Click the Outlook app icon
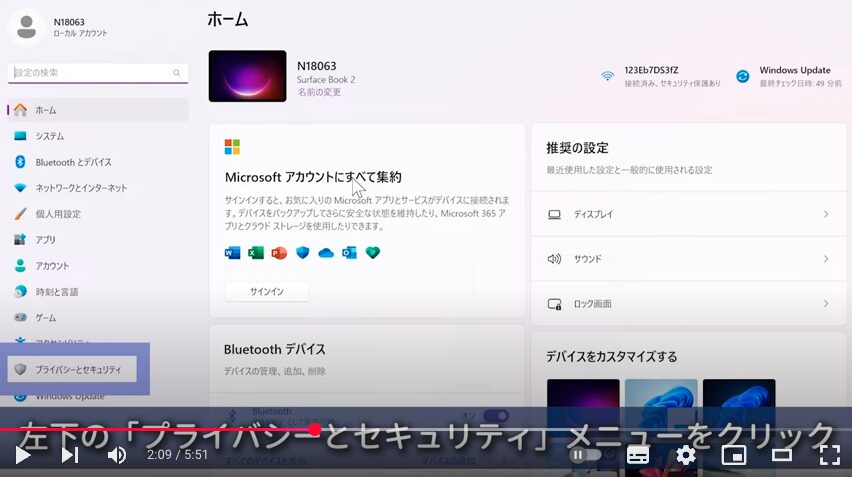 point(349,253)
